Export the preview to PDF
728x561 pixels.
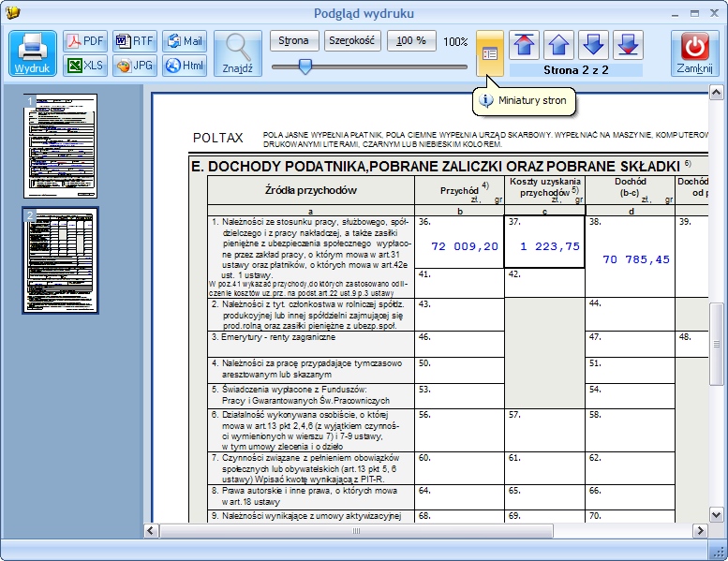tap(85, 41)
